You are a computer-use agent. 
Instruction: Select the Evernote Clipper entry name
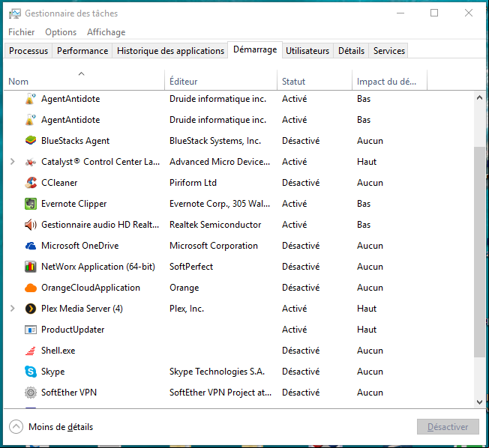pos(74,204)
